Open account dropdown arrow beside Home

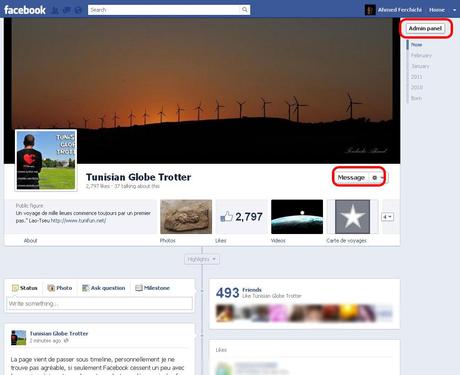pyautogui.click(x=454, y=10)
